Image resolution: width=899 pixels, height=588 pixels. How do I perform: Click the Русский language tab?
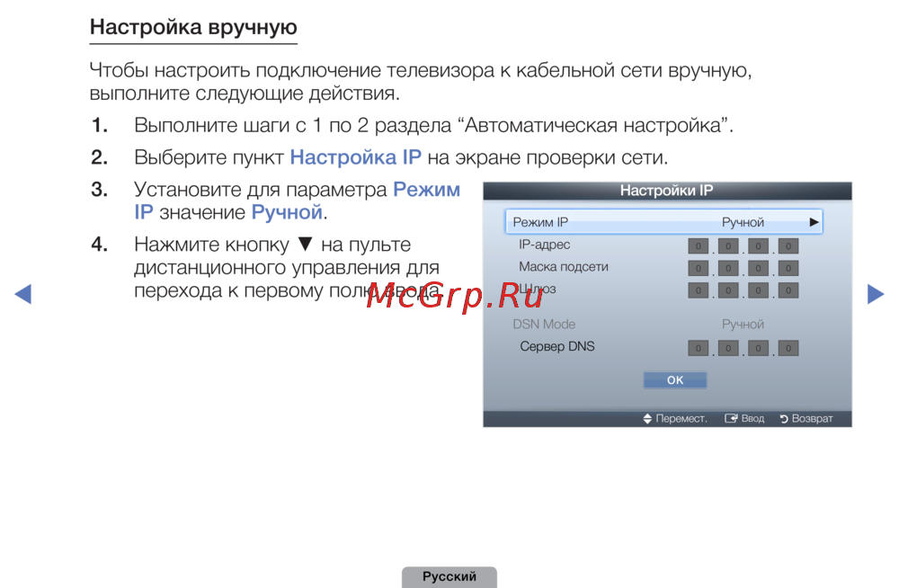tap(449, 577)
